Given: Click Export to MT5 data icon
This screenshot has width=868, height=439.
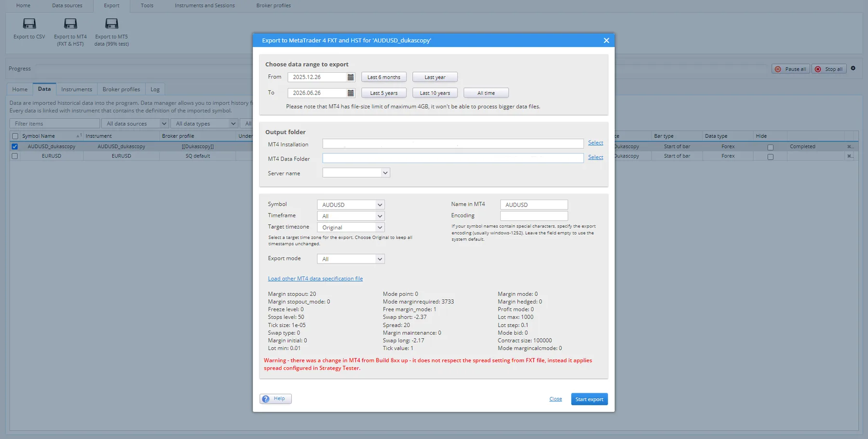Looking at the screenshot, I should (111, 24).
